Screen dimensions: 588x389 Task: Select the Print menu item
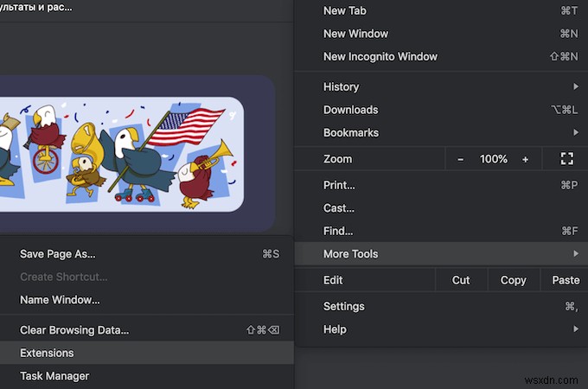pos(339,185)
